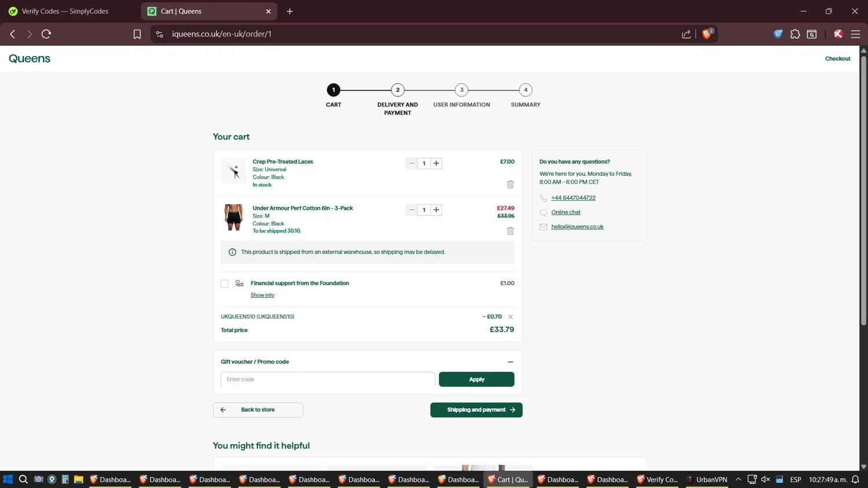
Task: Click the page vertical scrollbar
Action: pos(863,191)
